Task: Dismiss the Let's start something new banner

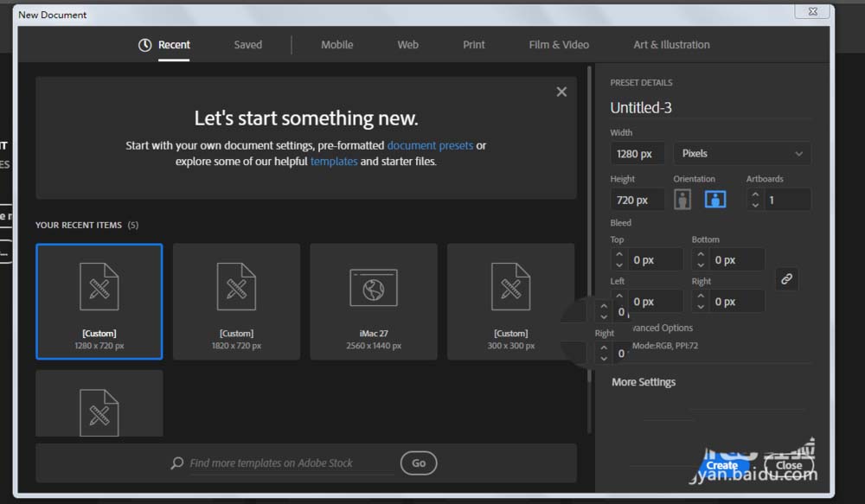Action: [x=561, y=92]
